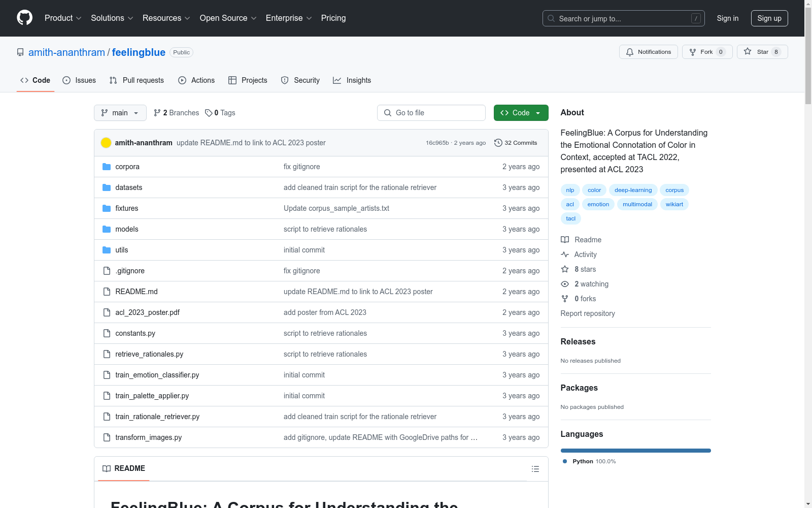The width and height of the screenshot is (812, 508).
Task: Click the Sign in link
Action: click(728, 18)
